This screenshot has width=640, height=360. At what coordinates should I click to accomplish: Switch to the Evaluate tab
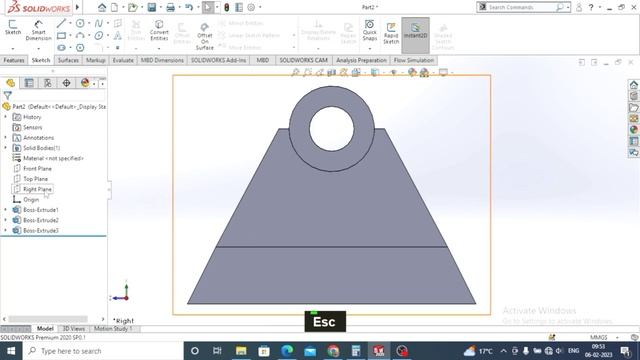tap(123, 60)
